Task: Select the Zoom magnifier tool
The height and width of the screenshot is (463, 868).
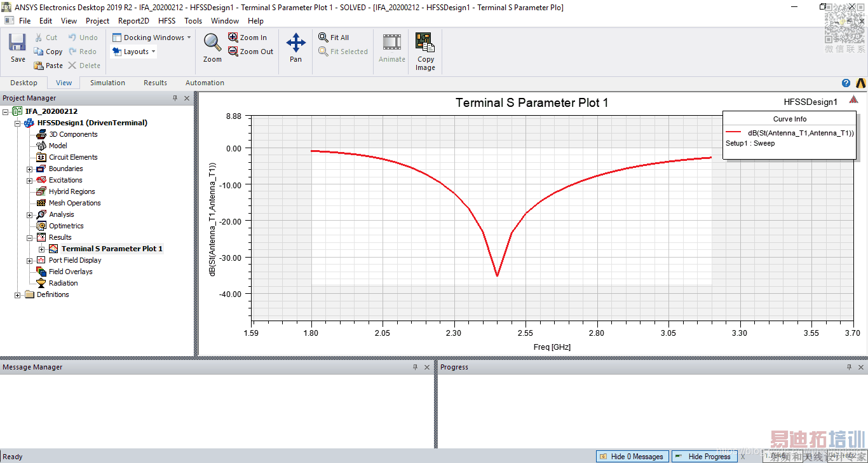Action: pos(212,43)
